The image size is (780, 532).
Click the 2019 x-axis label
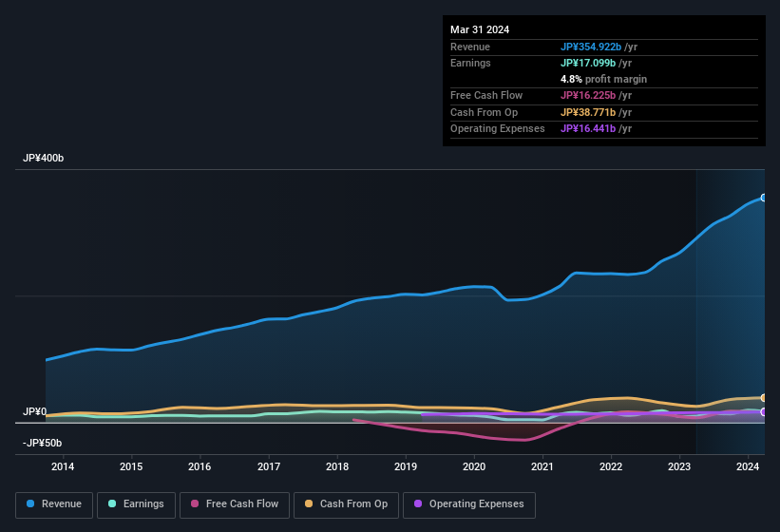(x=406, y=466)
